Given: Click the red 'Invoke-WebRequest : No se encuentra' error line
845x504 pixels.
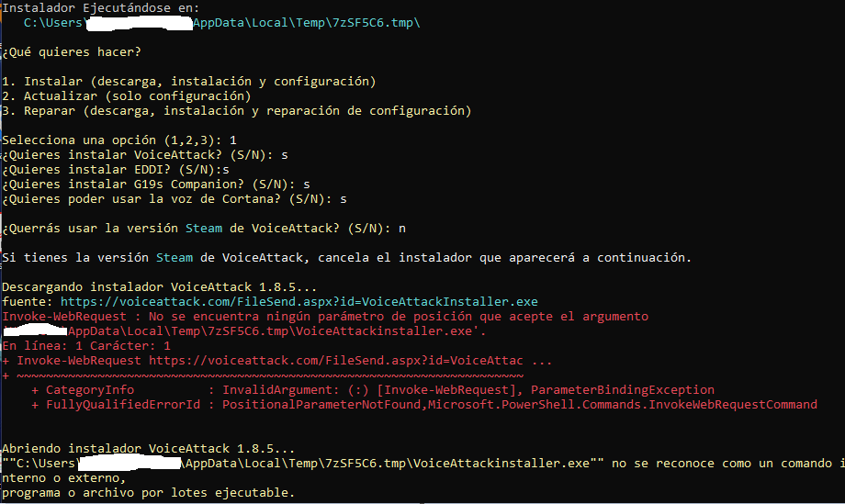Looking at the screenshot, I should tap(325, 317).
